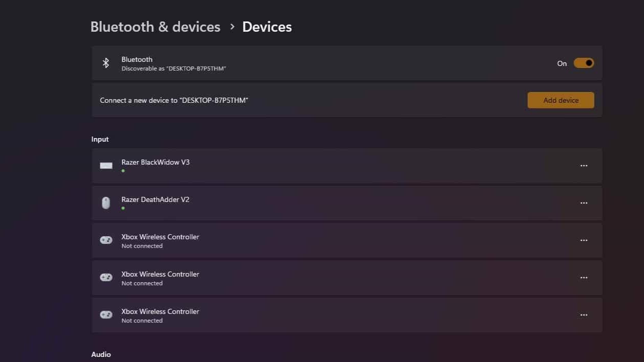Click the Bluetooth icon next to Bluetooth setting

point(106,63)
